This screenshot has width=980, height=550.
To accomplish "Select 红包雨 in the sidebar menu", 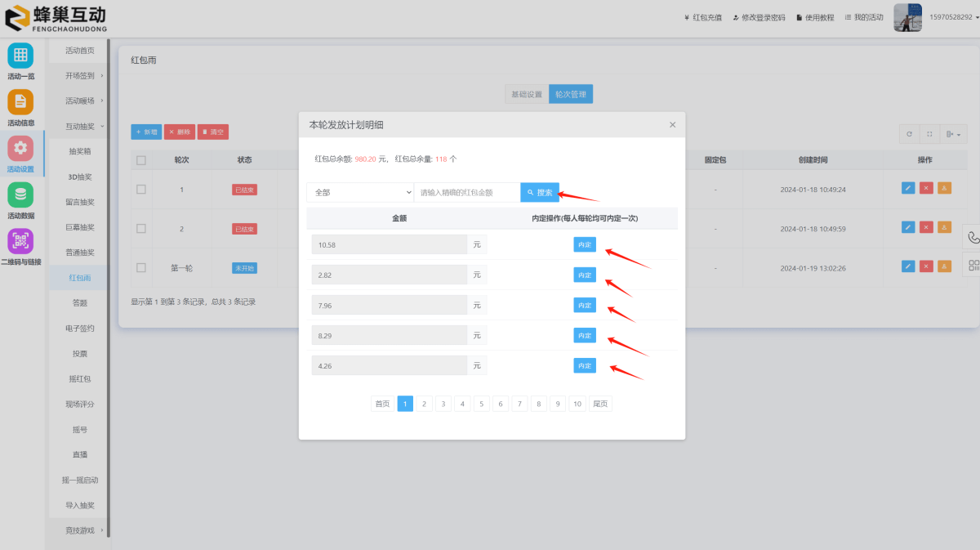I will (80, 278).
